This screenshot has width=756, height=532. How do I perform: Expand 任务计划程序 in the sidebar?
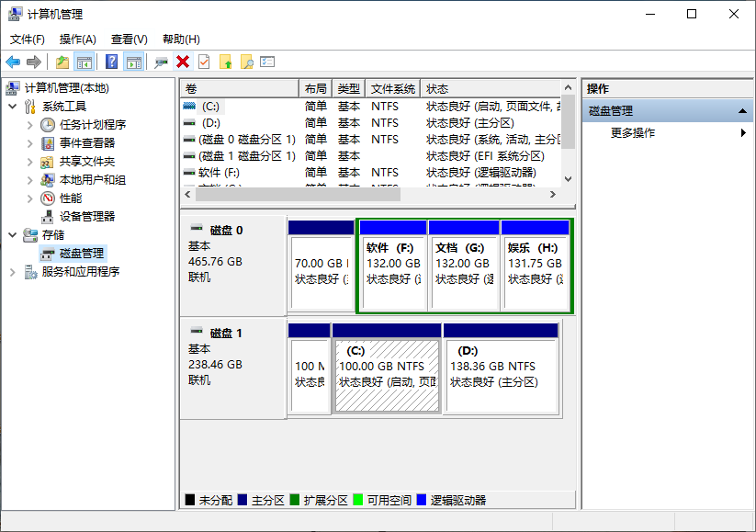point(29,124)
